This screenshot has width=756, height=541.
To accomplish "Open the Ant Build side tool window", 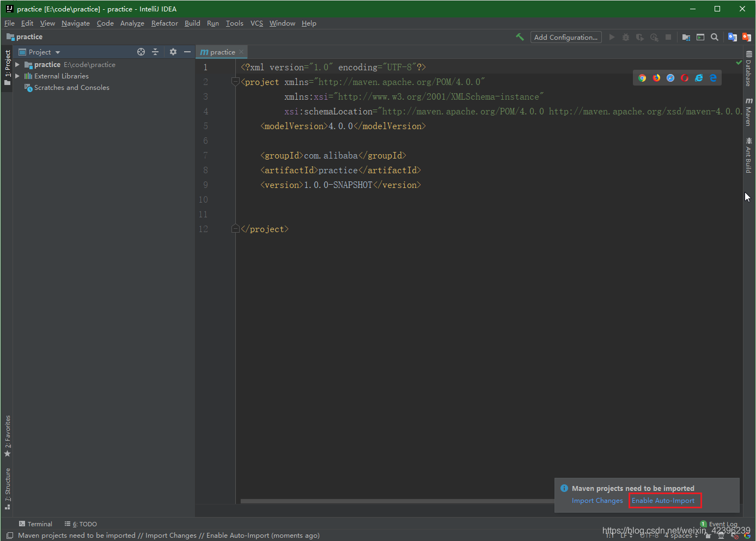I will coord(749,155).
